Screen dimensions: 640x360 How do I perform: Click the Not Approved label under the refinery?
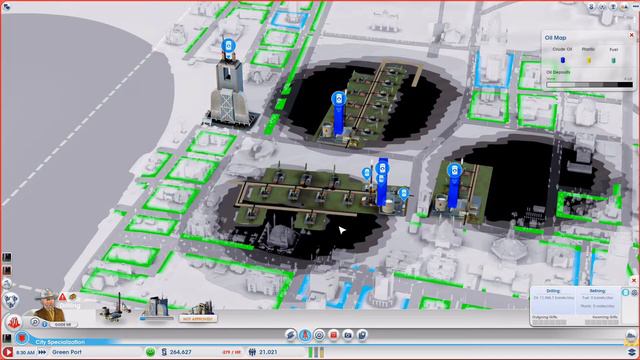(x=198, y=319)
